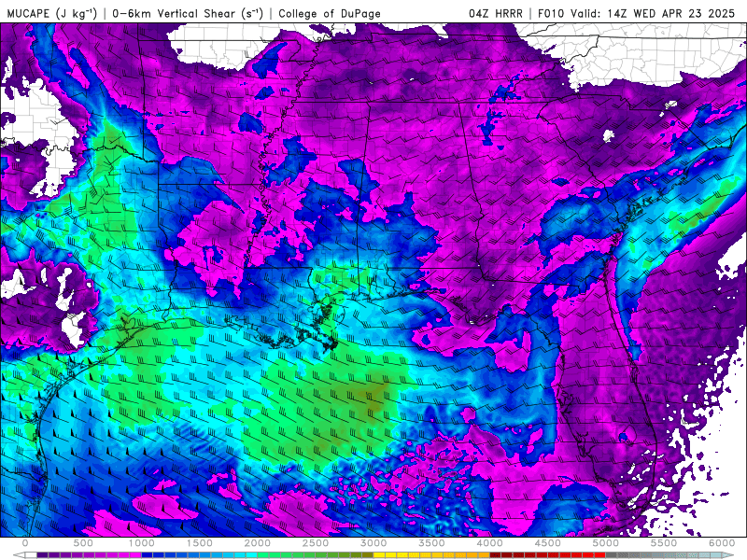Viewport: 747px width, 560px height.
Task: Click the 5500 label on the color scale
Action: click(x=664, y=543)
